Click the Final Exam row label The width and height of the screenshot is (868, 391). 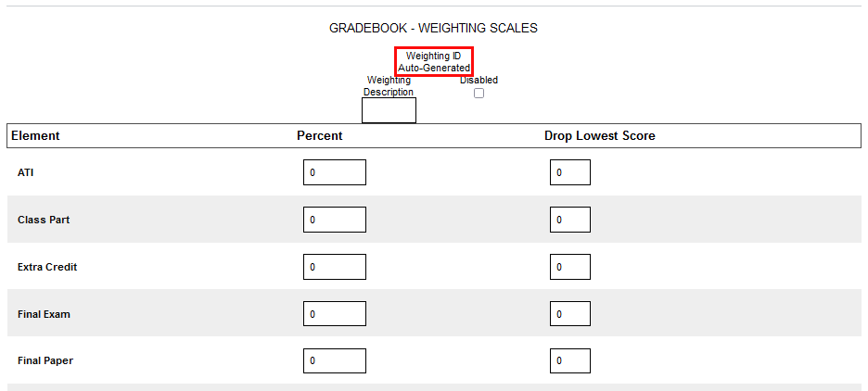(44, 314)
